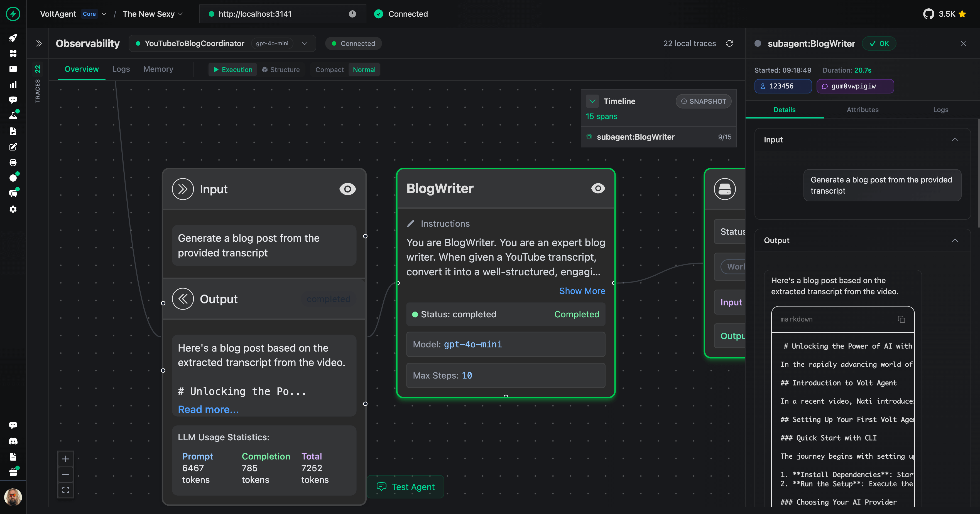
Task: Click the localhost:3141 URL field
Action: click(255, 14)
